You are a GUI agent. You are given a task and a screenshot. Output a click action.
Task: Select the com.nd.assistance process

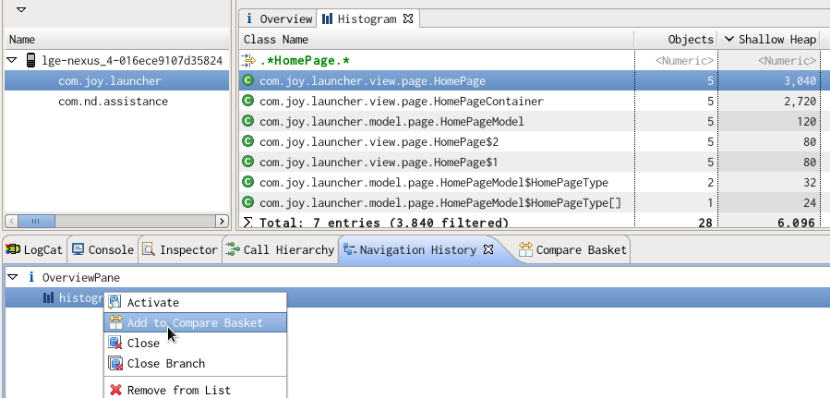point(116,101)
